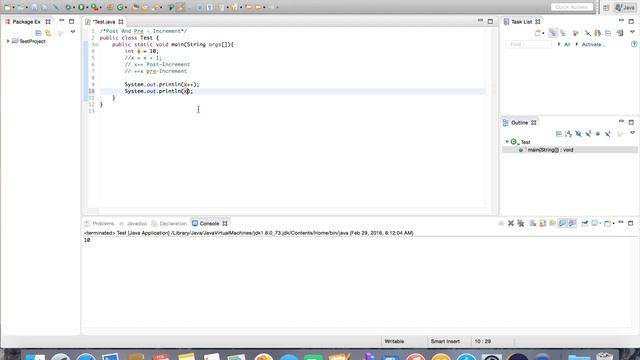
Task: Click the Quick Access search field
Action: coord(572,7)
